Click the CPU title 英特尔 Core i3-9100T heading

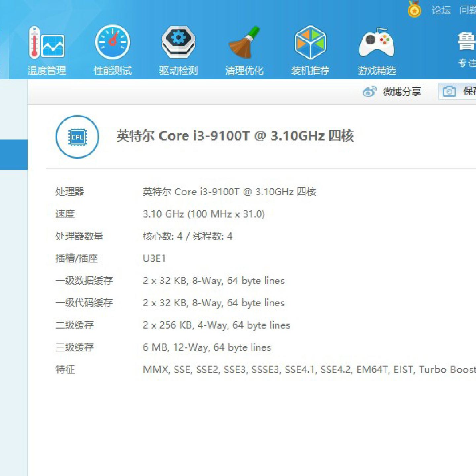(x=235, y=136)
